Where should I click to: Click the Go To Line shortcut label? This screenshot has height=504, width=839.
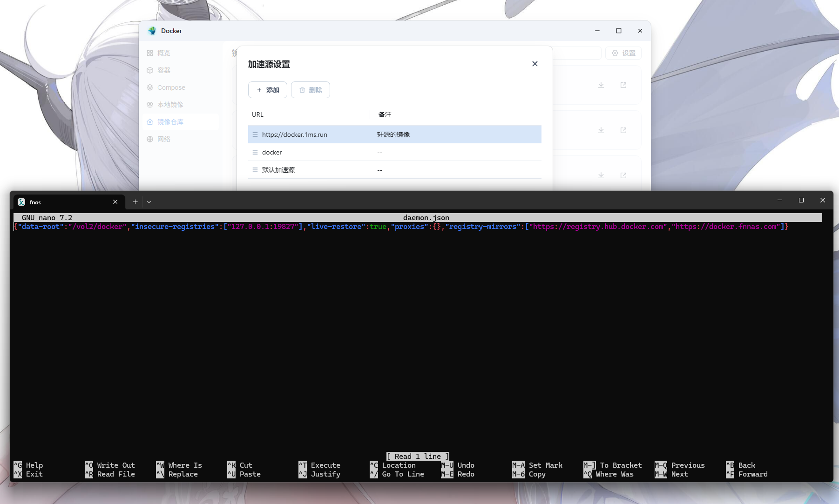403,474
